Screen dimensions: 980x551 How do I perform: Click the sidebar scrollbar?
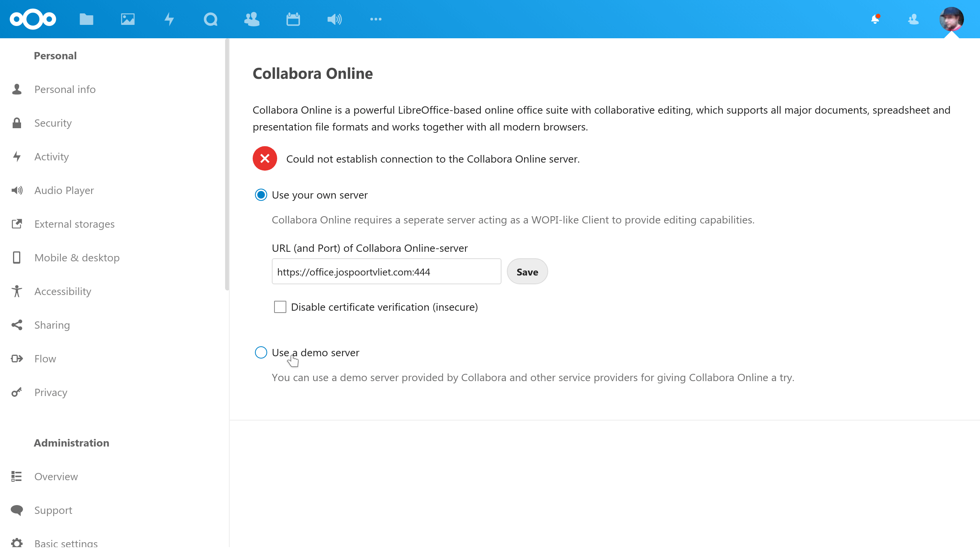pyautogui.click(x=227, y=165)
